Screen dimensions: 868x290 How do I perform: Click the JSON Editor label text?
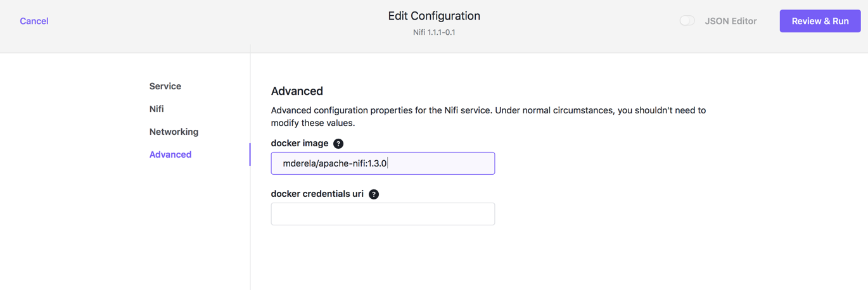click(x=731, y=21)
